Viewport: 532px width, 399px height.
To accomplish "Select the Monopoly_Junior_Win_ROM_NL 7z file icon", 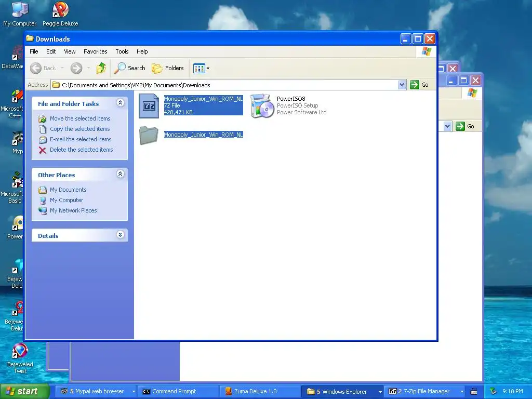I will click(x=149, y=105).
